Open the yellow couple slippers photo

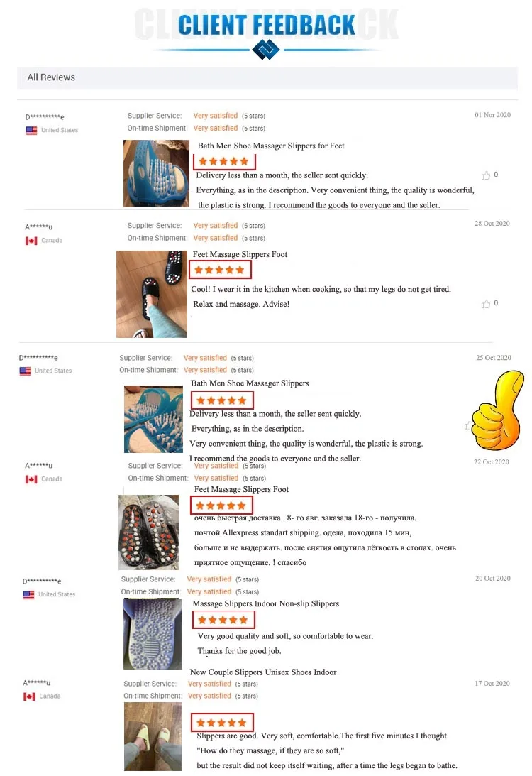pos(153,736)
